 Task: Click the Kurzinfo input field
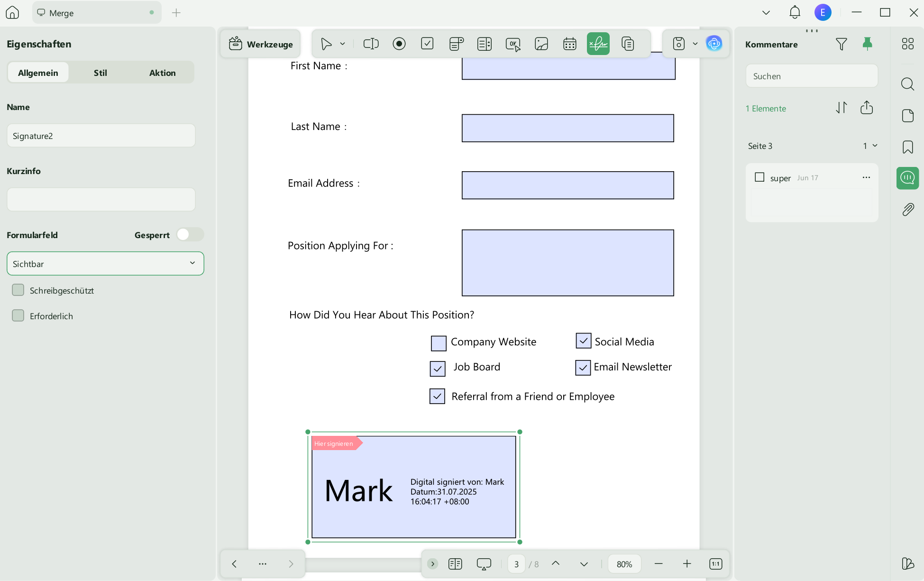point(101,199)
